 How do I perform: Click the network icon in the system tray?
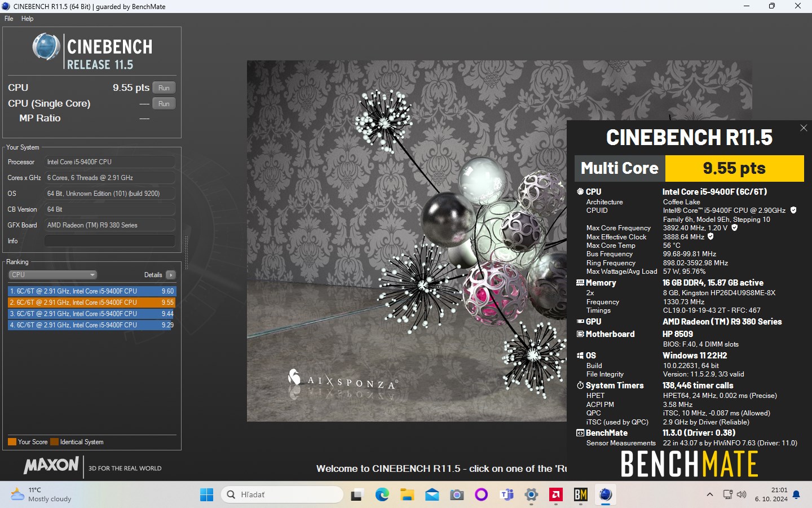click(728, 495)
